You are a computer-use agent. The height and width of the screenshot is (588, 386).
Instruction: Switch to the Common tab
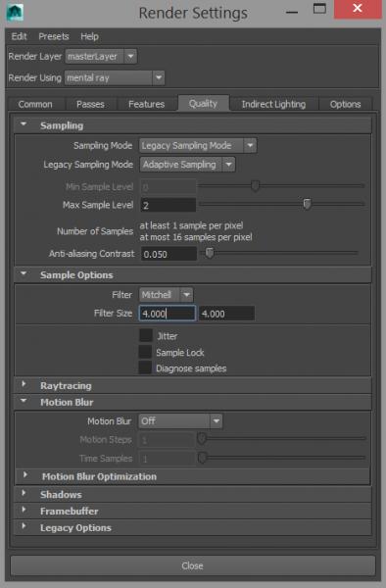click(35, 104)
